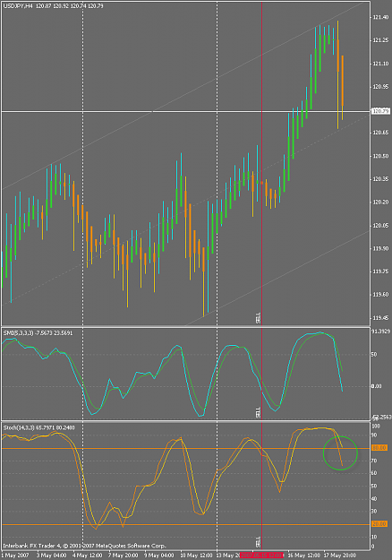Click the 120.50 price axis label
This screenshot has height=560, width=392.
[x=380, y=156]
